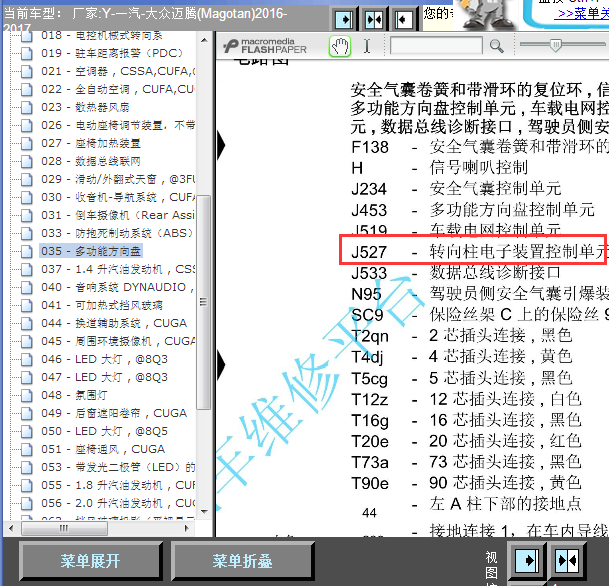This screenshot has height=586, width=609.
Task: Open tree item 029 滑动/外翻式天窗
Action: tap(118, 179)
